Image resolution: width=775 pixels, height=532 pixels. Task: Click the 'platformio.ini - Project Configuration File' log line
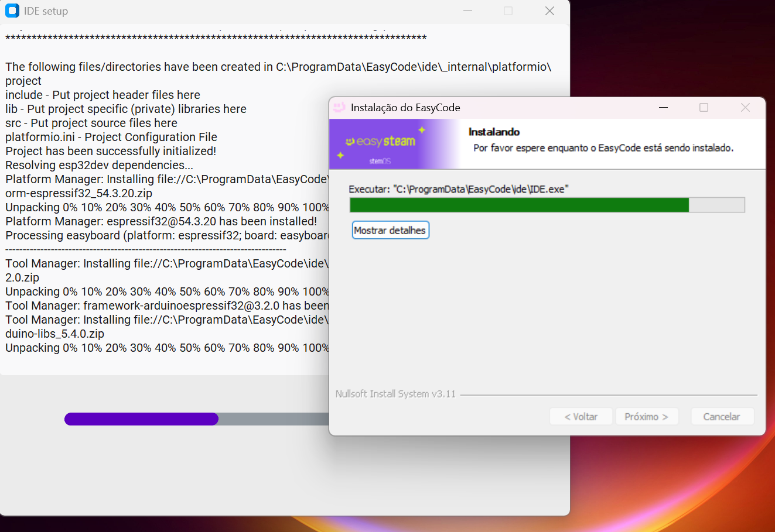[x=111, y=136]
